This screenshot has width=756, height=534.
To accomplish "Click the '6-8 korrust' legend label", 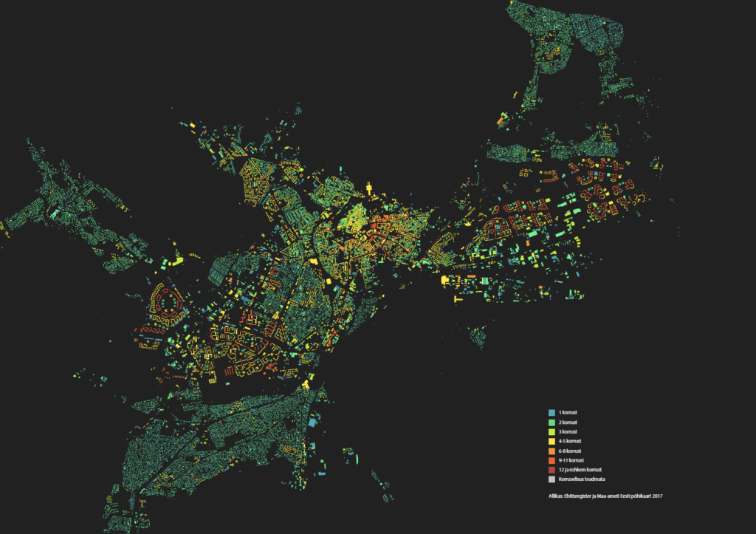I will 570,451.
